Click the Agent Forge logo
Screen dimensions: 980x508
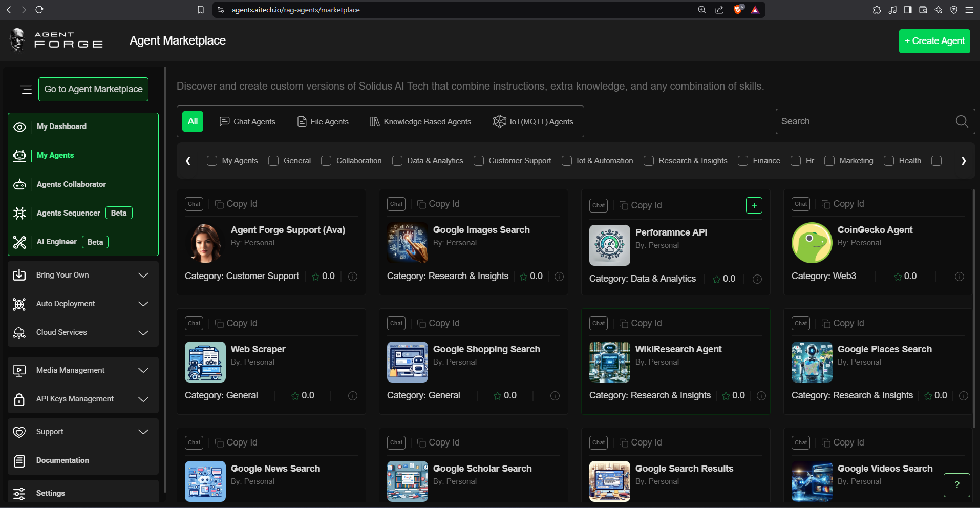coord(56,40)
